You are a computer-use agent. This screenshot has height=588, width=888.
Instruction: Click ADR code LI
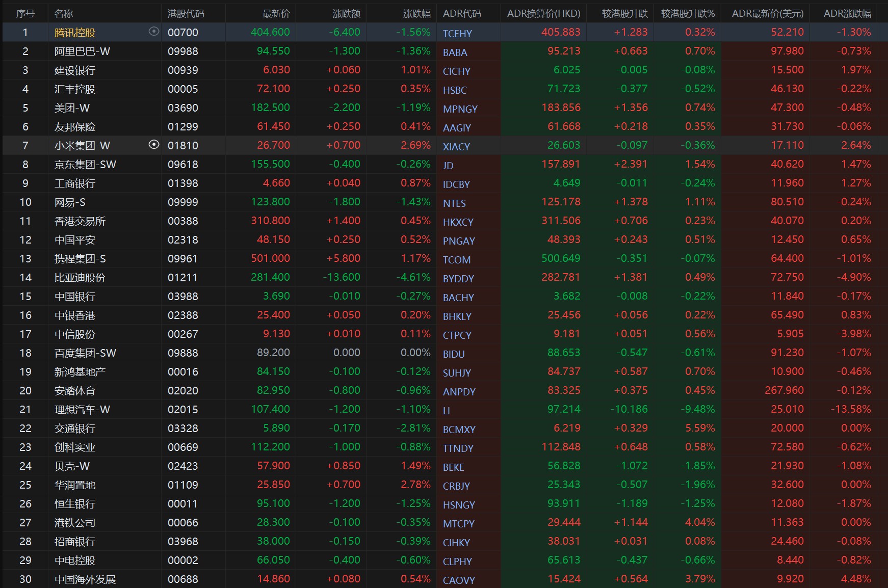[x=447, y=411]
